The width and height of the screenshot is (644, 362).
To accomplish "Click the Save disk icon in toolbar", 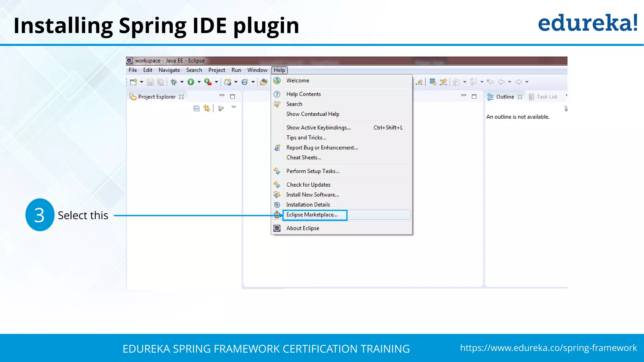I will (150, 82).
